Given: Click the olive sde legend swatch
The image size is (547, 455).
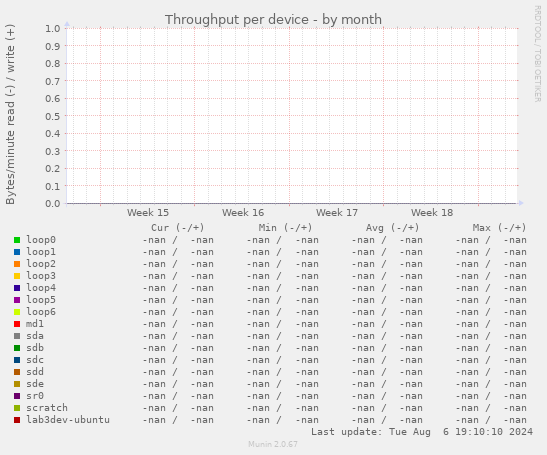Looking at the screenshot, I should 17,384.
